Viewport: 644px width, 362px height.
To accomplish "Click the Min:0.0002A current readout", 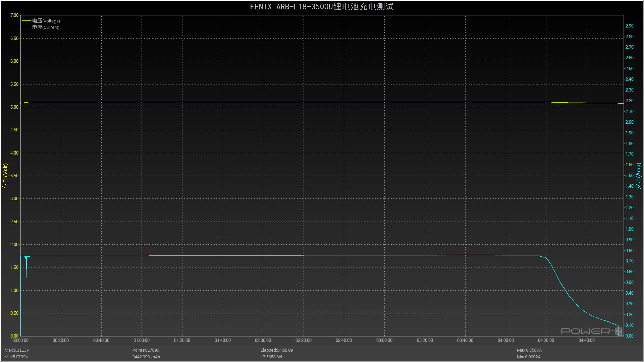I will pos(529,357).
